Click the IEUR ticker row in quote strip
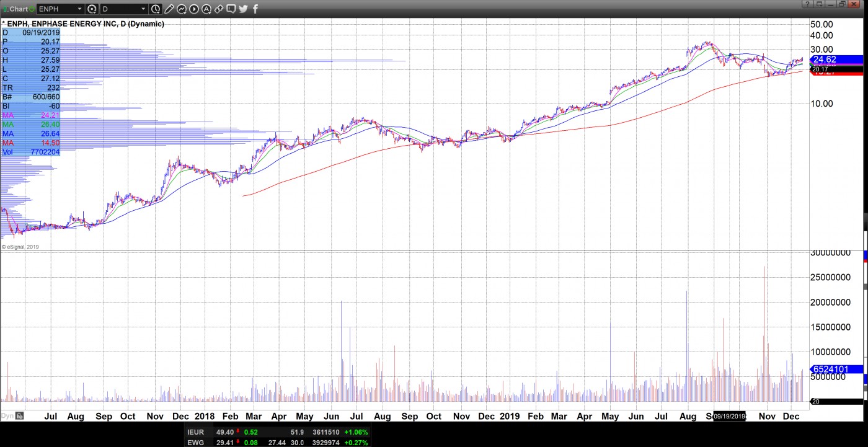Image resolution: width=868 pixels, height=447 pixels. [278, 432]
